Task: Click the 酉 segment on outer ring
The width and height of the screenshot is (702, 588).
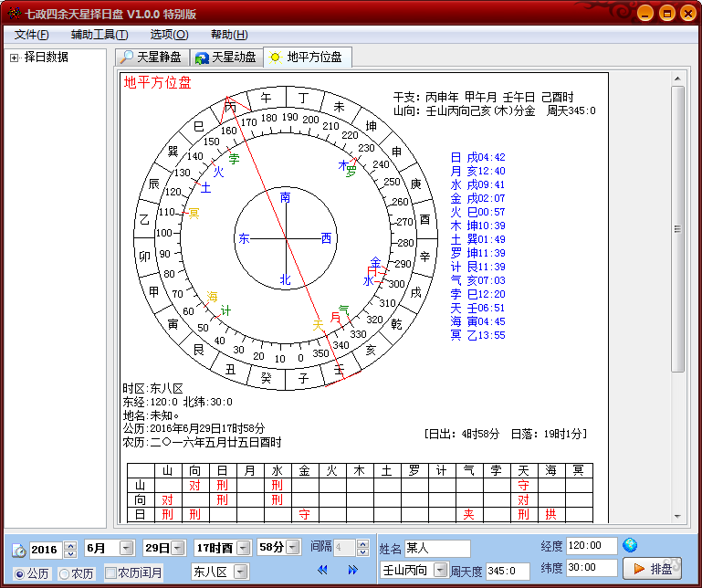Action: [x=424, y=219]
